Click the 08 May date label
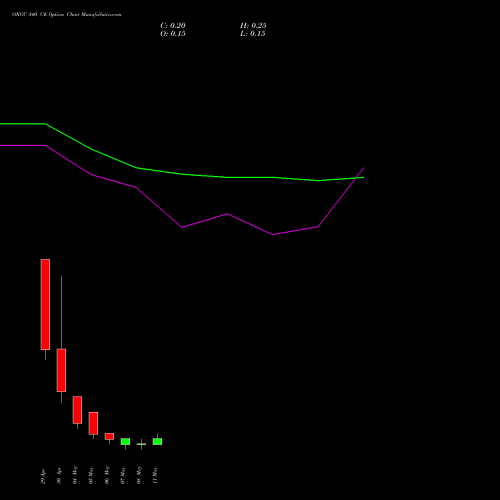This screenshot has height=500, width=500. coord(139,475)
